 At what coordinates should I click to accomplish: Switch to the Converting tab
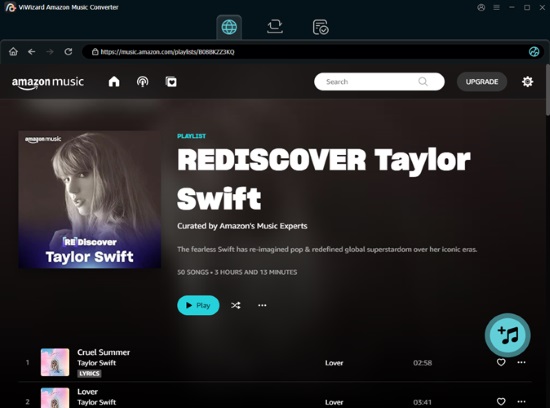click(x=275, y=27)
